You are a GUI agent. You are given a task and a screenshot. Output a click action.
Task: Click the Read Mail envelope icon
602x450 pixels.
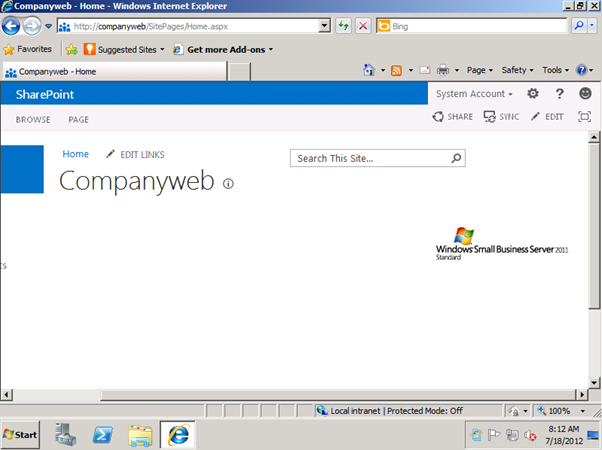pos(425,70)
